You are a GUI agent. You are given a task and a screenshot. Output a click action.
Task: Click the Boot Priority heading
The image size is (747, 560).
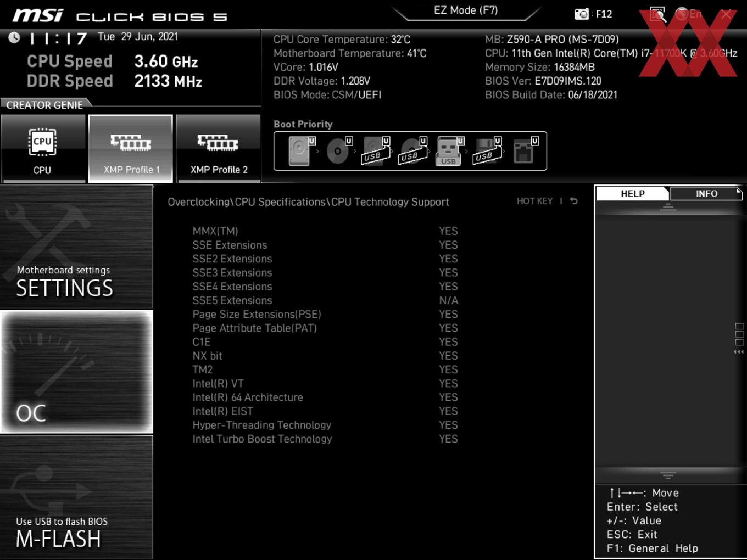point(303,124)
